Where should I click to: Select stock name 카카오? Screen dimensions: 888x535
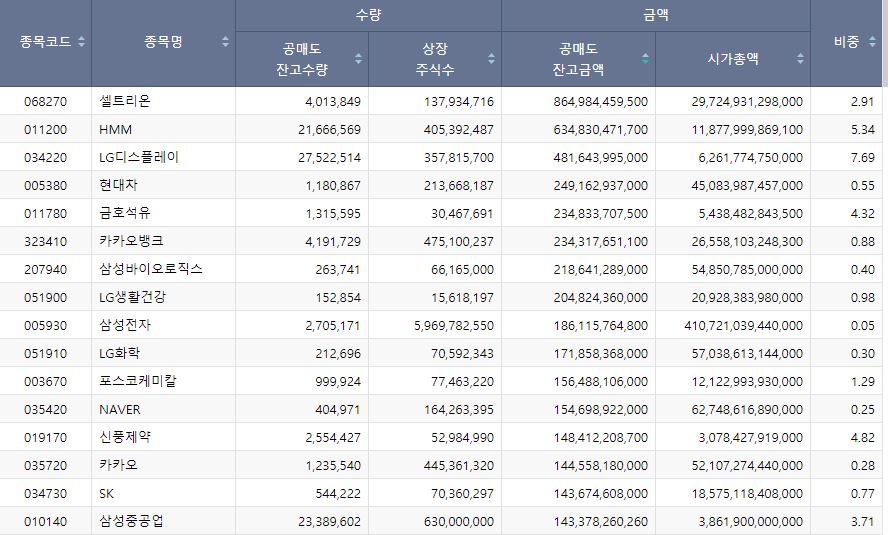(x=118, y=465)
